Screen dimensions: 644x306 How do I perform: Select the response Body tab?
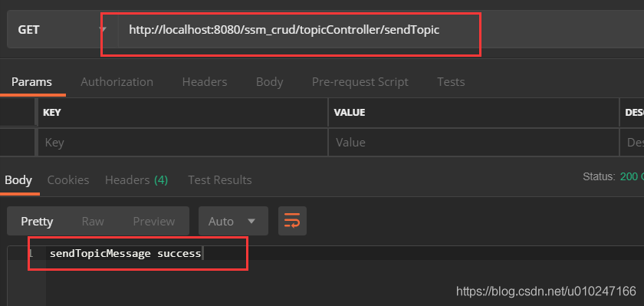[18, 180]
